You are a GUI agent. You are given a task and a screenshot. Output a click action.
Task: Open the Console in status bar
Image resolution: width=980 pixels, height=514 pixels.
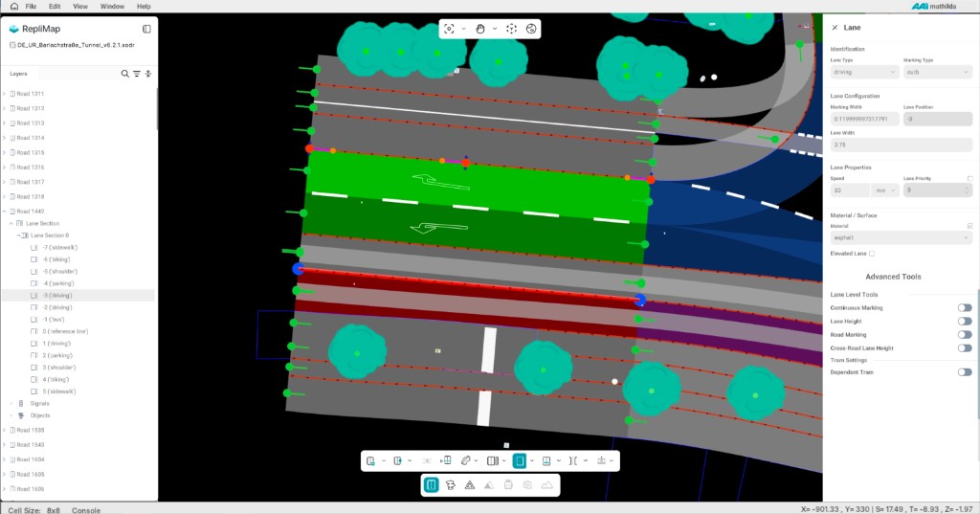click(x=85, y=510)
